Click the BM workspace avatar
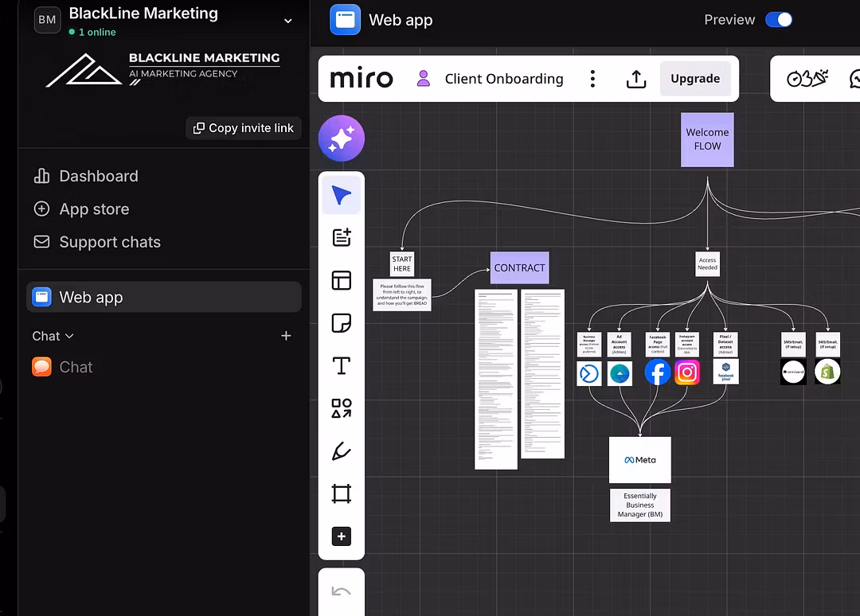Screen dimensions: 860x616 (47, 20)
